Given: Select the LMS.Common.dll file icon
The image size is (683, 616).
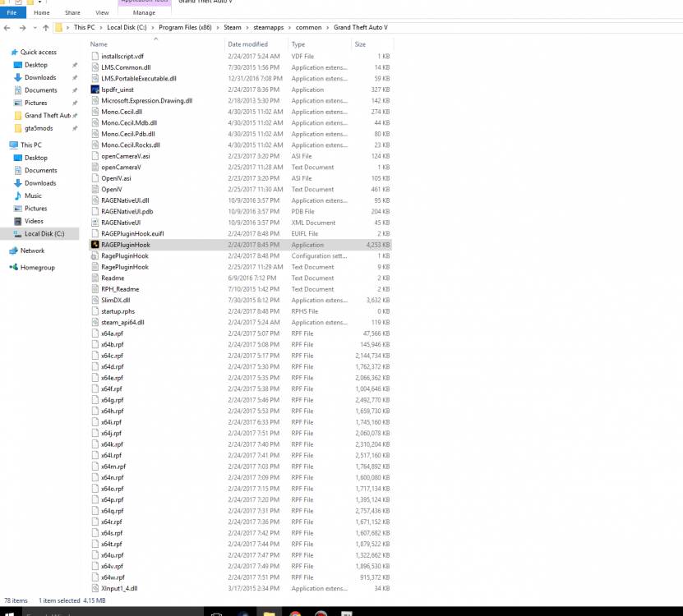Looking at the screenshot, I should pyautogui.click(x=95, y=67).
